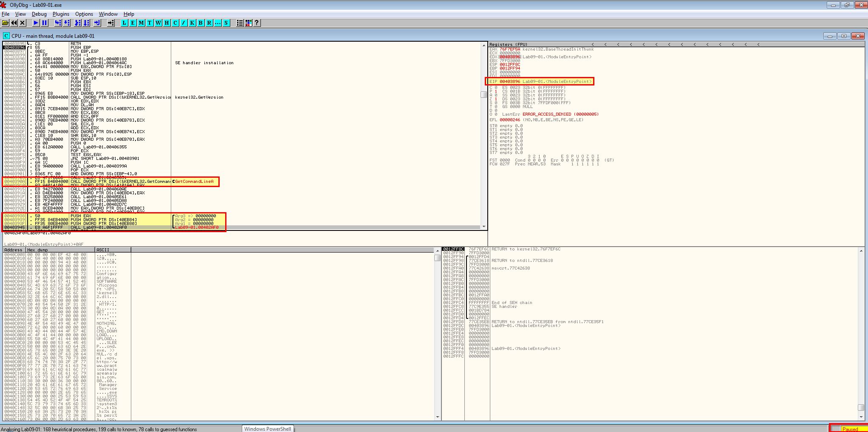The image size is (868, 432).
Task: Select the EIP register value line
Action: click(x=540, y=81)
